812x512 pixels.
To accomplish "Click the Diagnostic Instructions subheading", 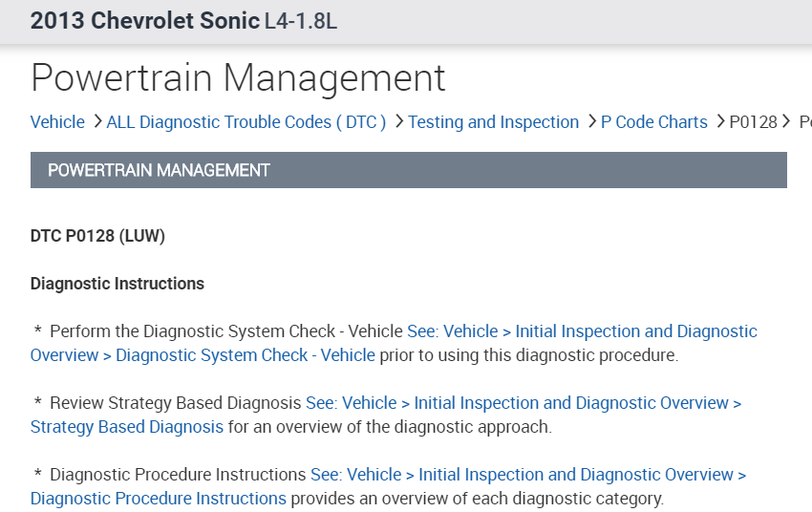I will [x=118, y=284].
